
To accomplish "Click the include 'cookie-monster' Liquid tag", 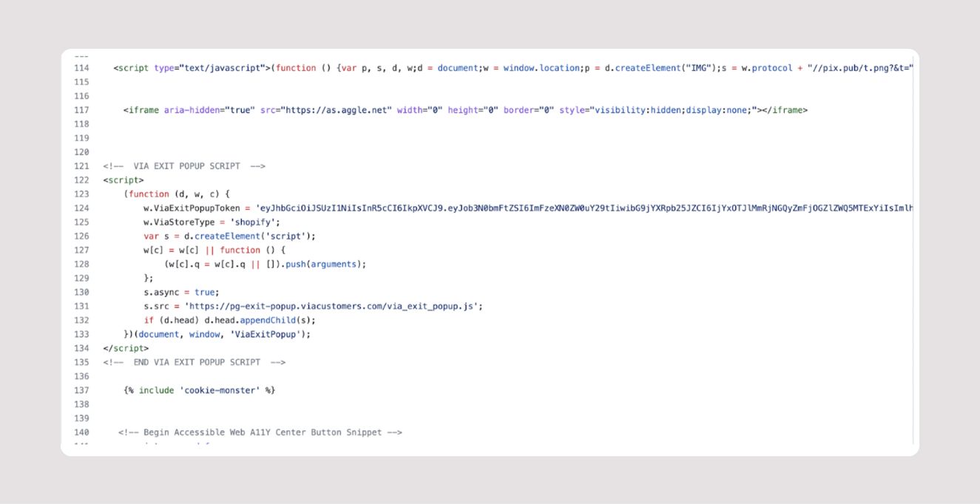I will point(200,390).
